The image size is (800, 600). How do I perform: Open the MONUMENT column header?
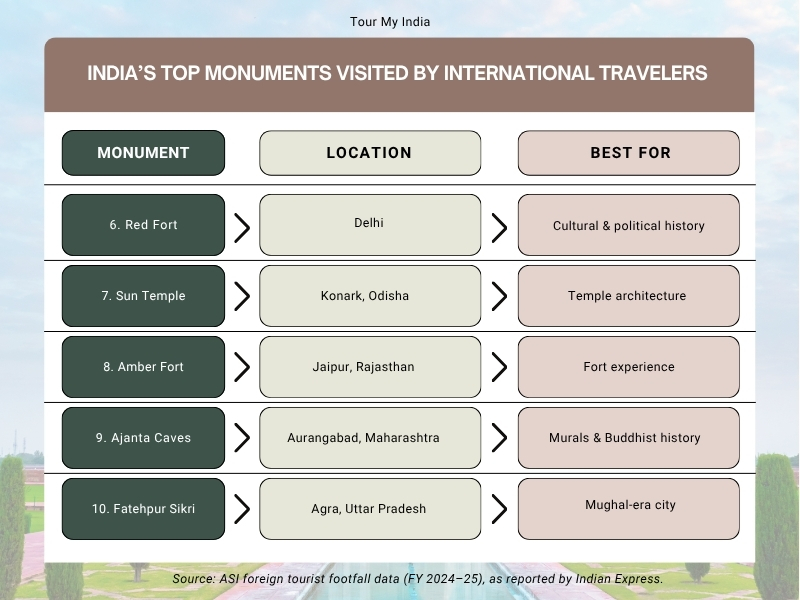pos(143,153)
